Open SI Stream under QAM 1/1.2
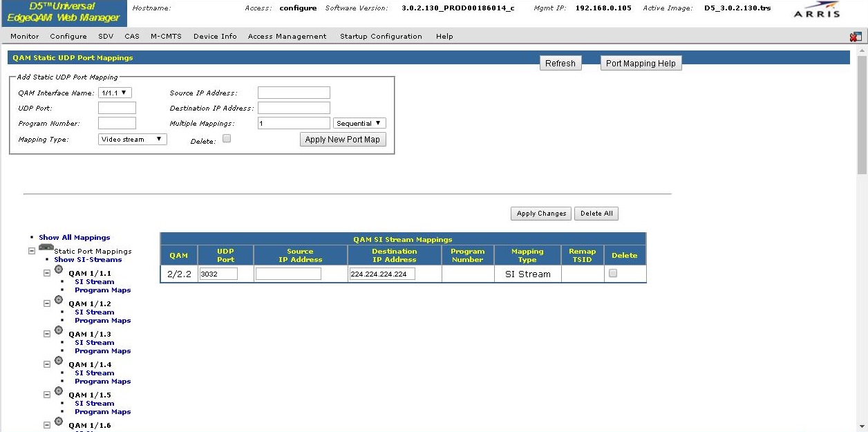The image size is (868, 432). [x=95, y=312]
